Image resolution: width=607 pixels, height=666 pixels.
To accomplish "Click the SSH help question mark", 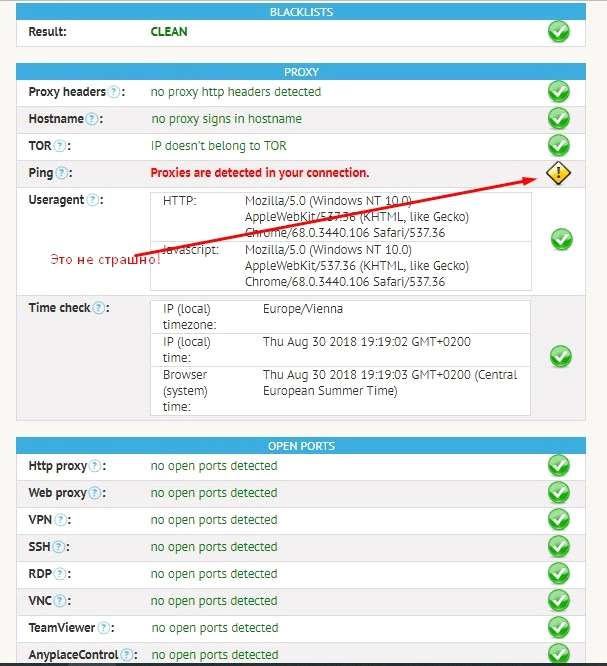I will pos(59,547).
